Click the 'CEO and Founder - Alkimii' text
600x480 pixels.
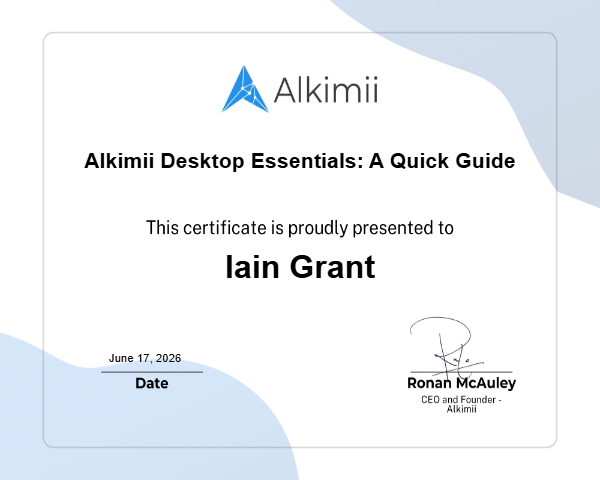click(x=461, y=404)
